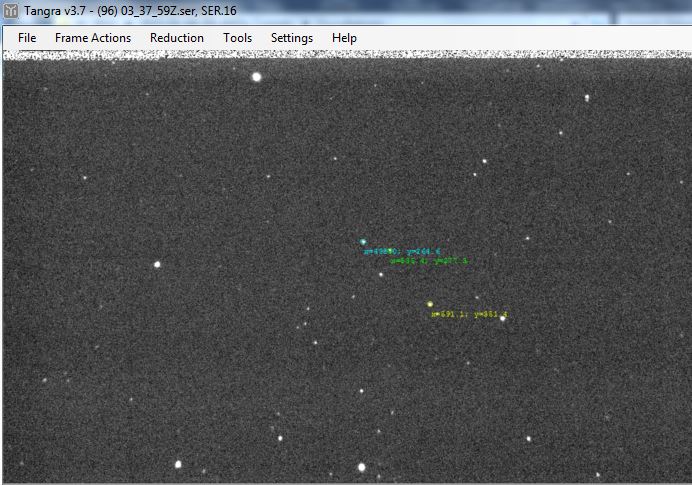Click the Tangra application icon in title bar

click(11, 11)
